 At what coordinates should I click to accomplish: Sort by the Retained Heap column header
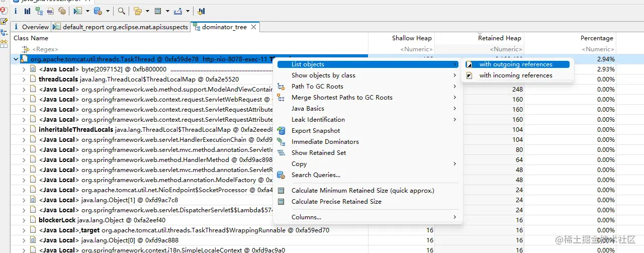(479, 38)
